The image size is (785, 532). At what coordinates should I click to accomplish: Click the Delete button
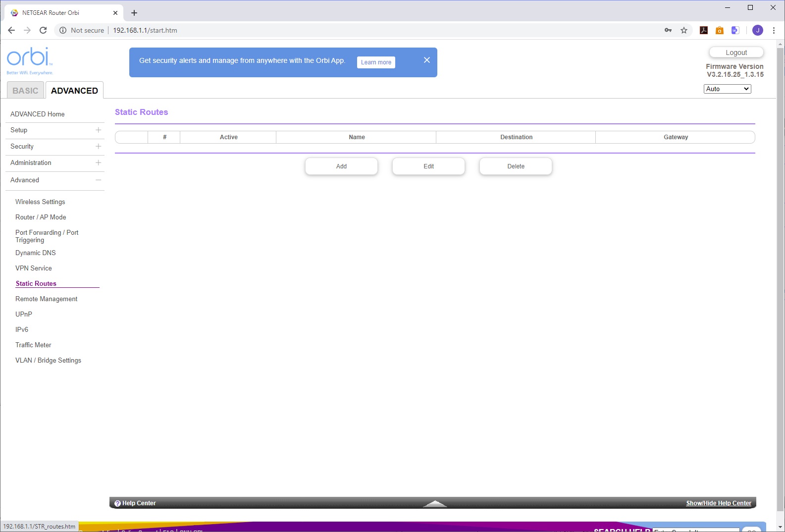coord(516,166)
